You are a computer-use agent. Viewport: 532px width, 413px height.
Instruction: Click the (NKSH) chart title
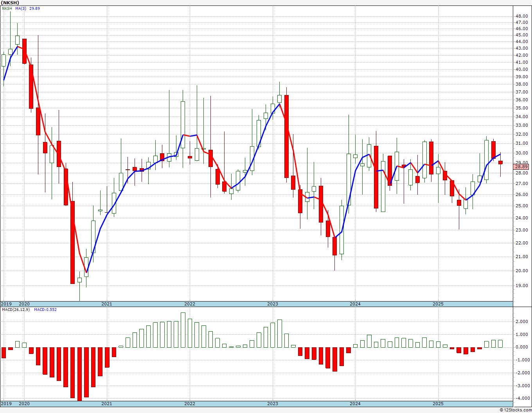10,2
